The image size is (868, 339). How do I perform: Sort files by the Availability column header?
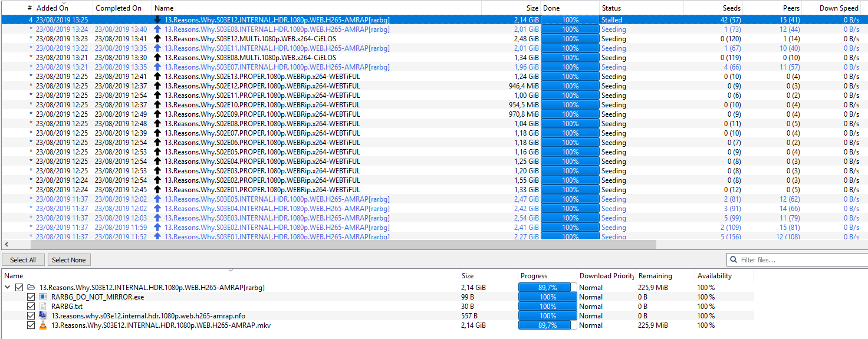[724, 276]
